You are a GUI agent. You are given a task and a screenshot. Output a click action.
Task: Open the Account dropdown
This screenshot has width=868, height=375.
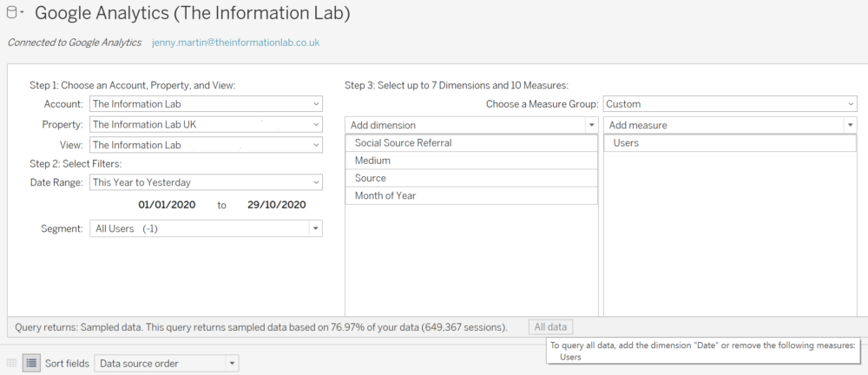206,103
